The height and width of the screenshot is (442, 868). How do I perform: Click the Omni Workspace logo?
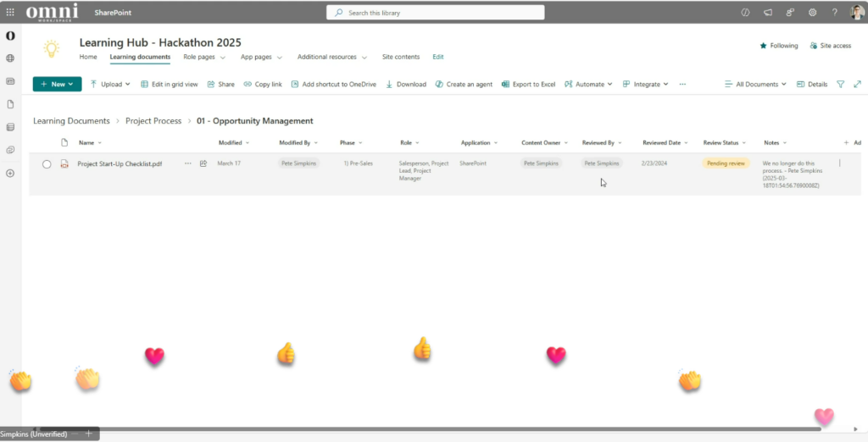coord(52,12)
